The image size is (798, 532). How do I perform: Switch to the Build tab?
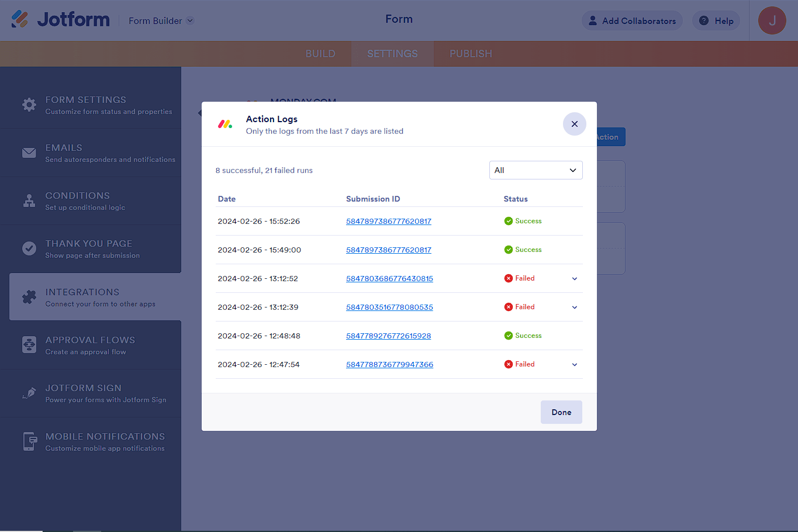(320, 54)
